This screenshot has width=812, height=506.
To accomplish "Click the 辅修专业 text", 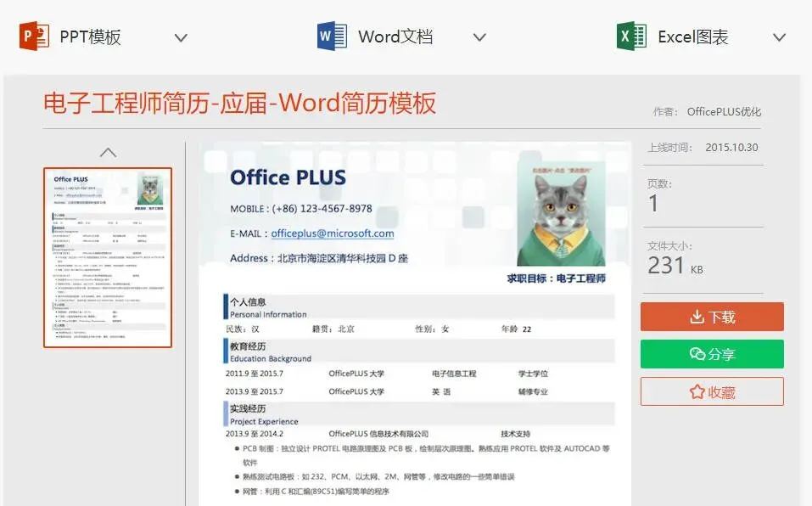I will (x=533, y=391).
